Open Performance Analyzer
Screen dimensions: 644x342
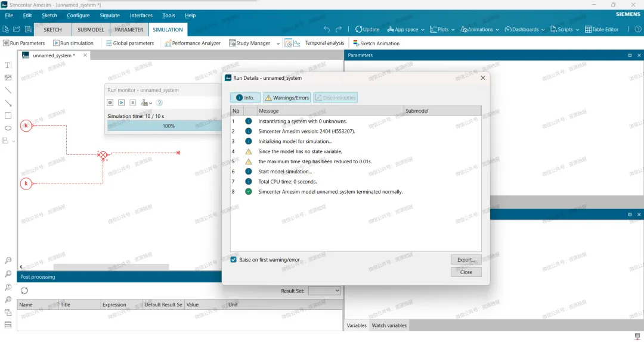pyautogui.click(x=193, y=43)
